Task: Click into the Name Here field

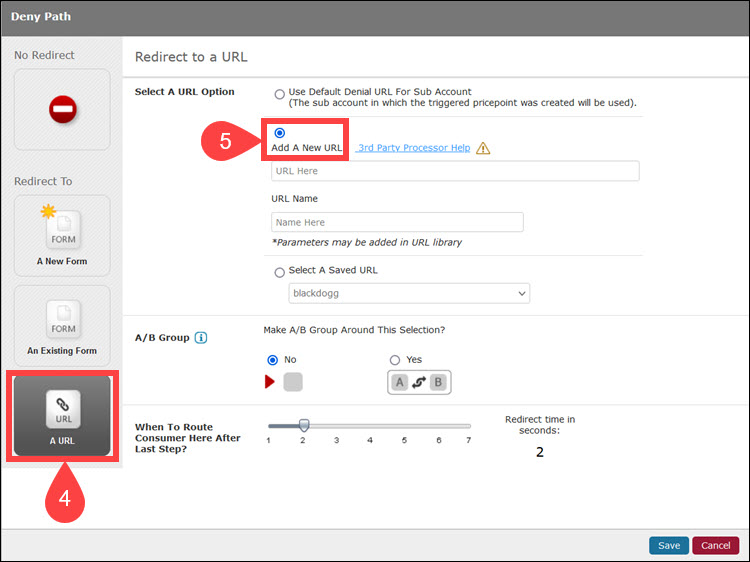Action: coord(397,222)
